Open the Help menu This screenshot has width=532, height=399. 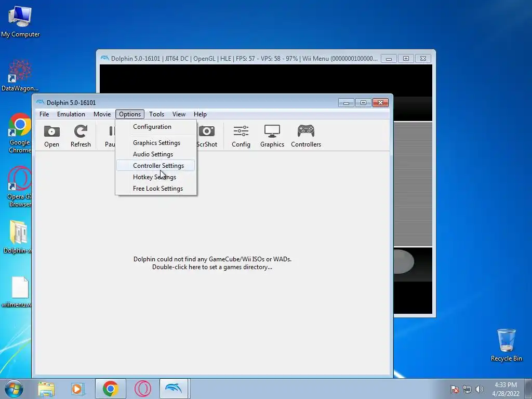coord(200,114)
